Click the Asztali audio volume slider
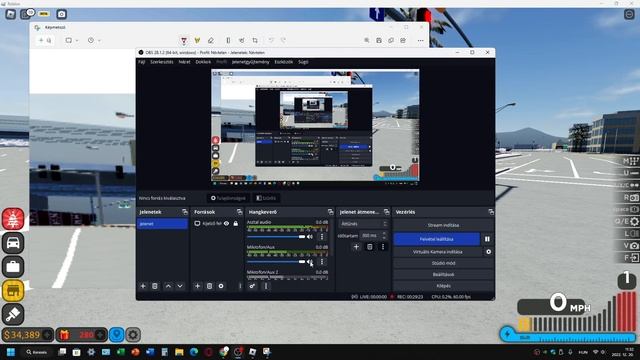The height and width of the screenshot is (360, 640). 276,237
